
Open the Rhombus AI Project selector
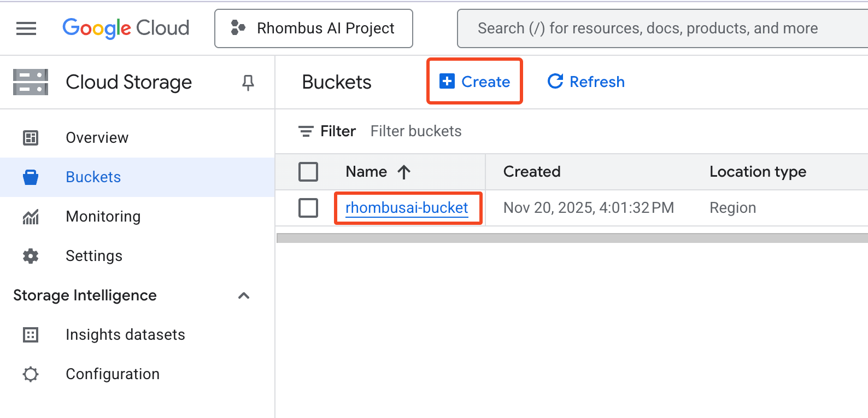[x=314, y=28]
